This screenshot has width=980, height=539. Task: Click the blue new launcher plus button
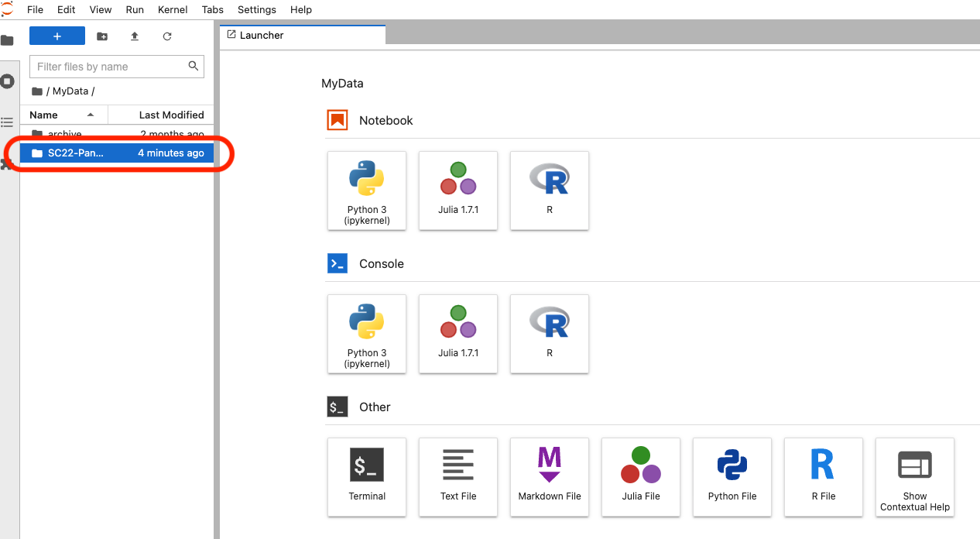click(x=57, y=36)
